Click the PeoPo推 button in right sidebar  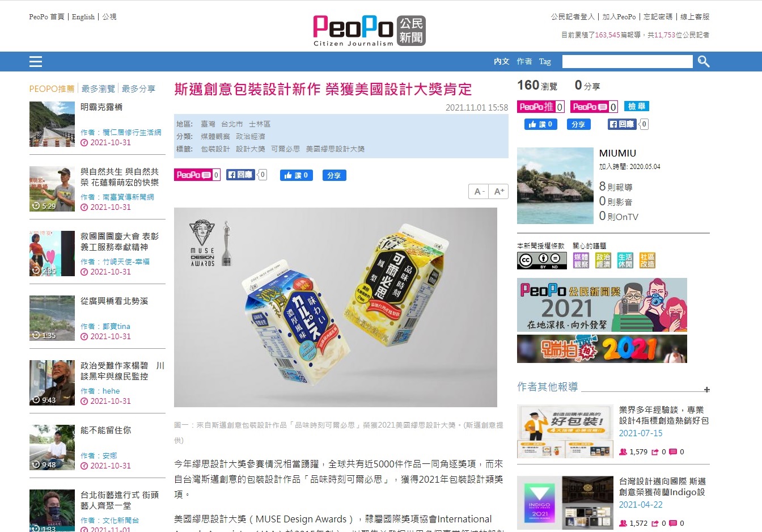coord(540,107)
